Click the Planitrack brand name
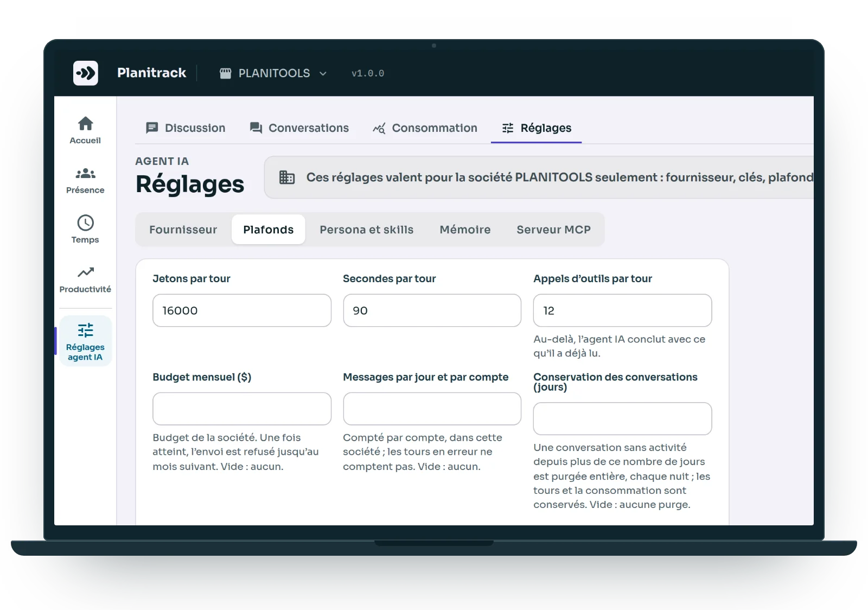The image size is (868, 610). 152,73
